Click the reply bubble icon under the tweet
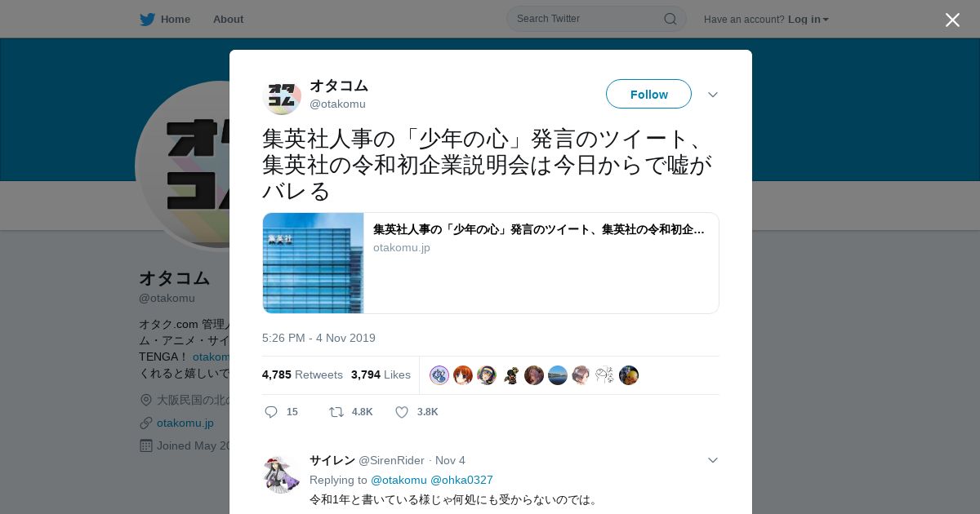The image size is (980, 514). point(271,412)
